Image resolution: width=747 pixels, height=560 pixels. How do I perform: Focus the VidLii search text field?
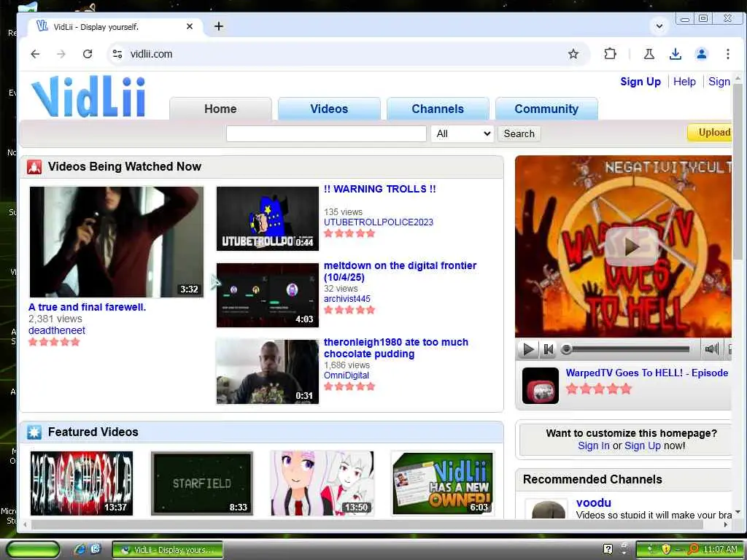click(326, 134)
